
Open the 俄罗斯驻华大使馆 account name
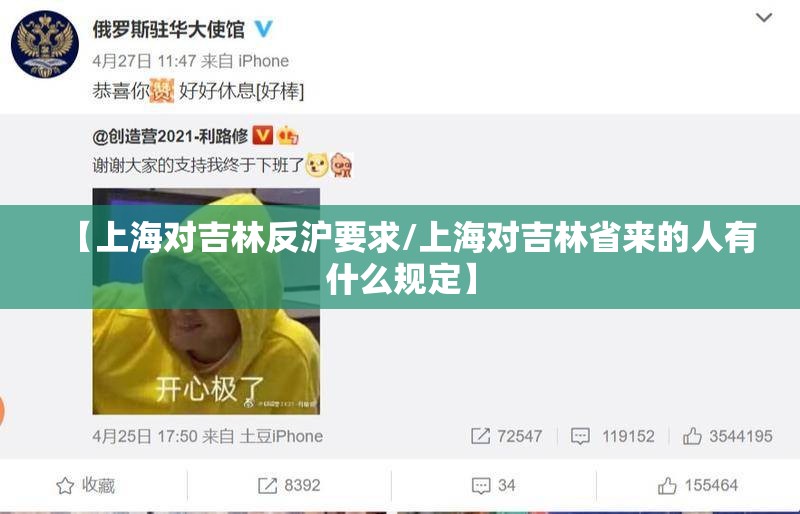[168, 29]
